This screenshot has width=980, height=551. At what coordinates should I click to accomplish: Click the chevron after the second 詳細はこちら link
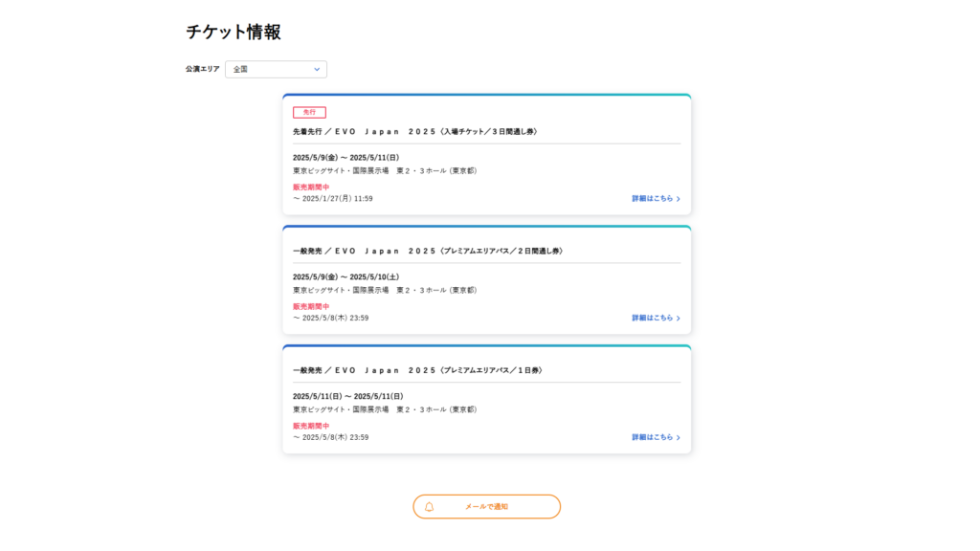point(678,316)
